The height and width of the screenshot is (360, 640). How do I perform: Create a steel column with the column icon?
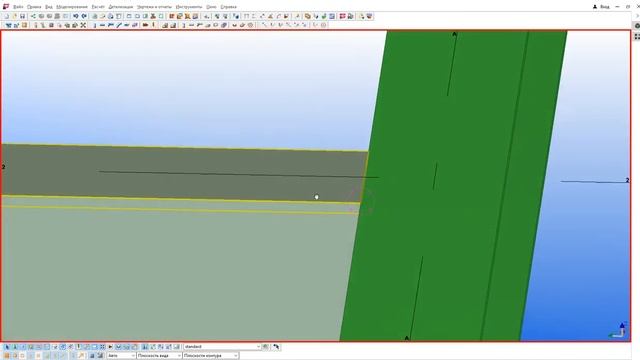(95, 25)
